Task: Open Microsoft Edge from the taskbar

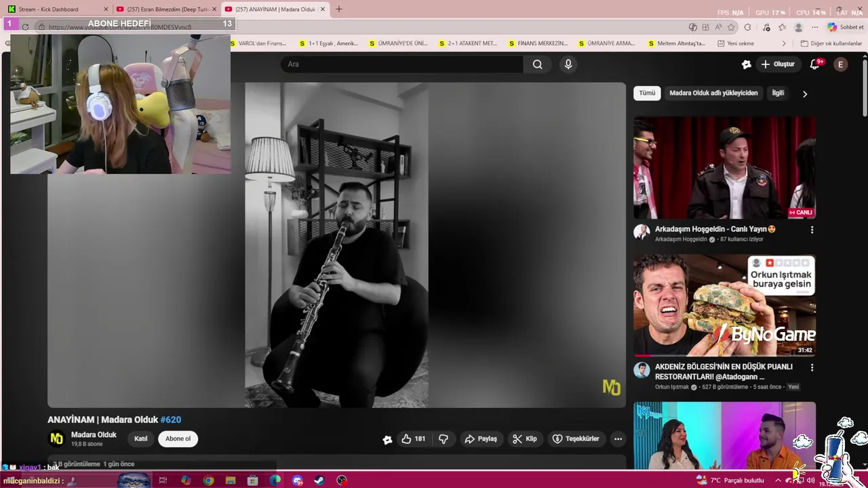Action: 275,481
